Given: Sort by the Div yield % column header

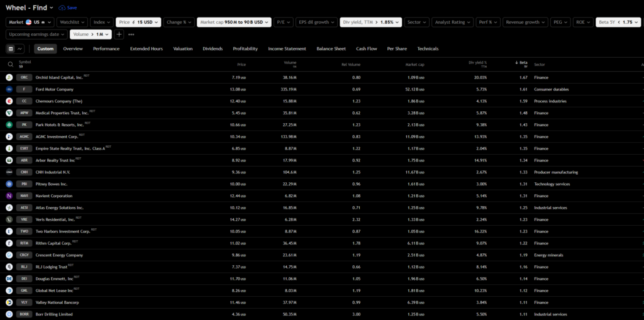Looking at the screenshot, I should tap(478, 64).
